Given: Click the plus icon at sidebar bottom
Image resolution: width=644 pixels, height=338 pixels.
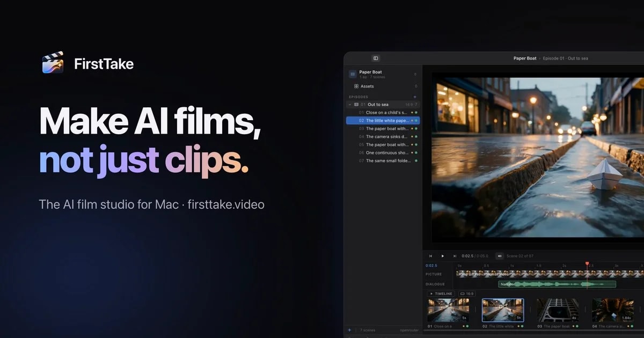Looking at the screenshot, I should (349, 330).
